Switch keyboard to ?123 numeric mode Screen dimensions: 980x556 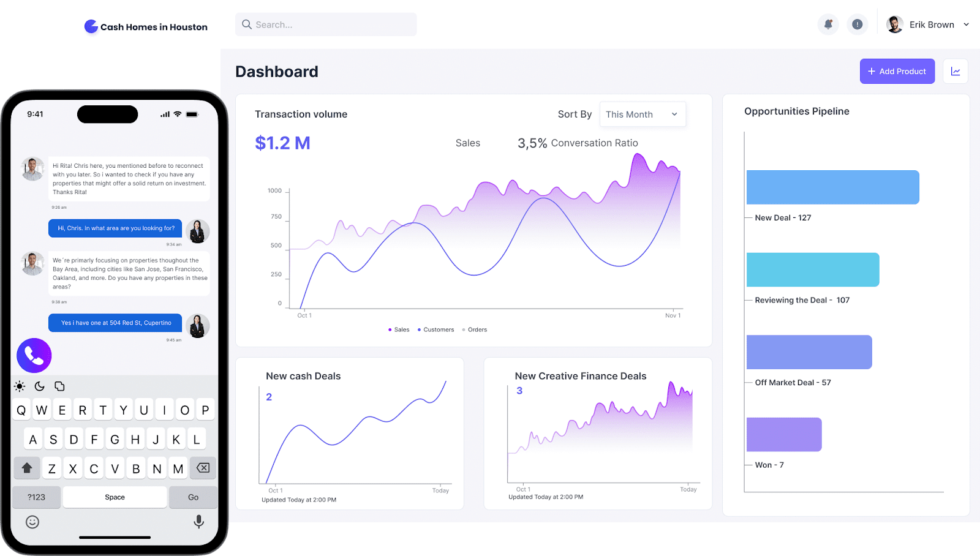click(x=37, y=497)
